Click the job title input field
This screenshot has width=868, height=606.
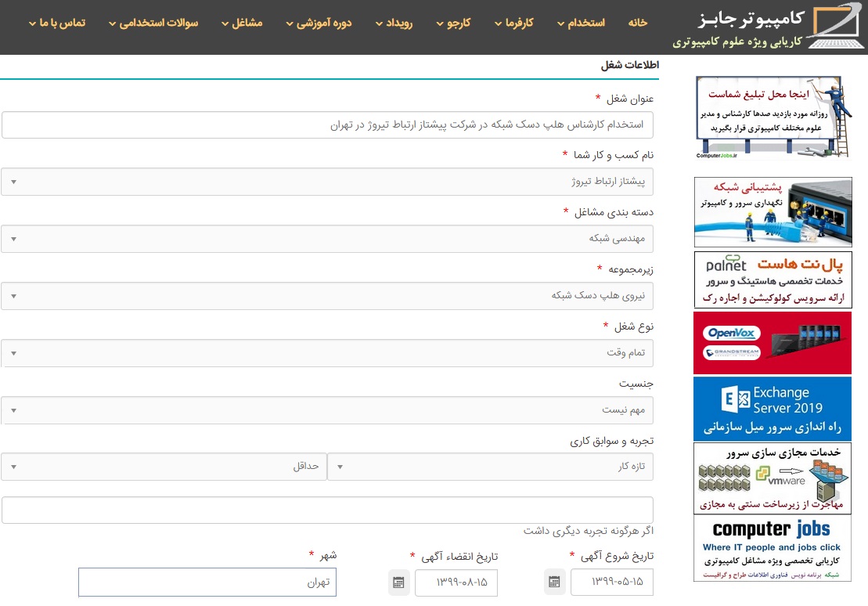click(x=327, y=124)
